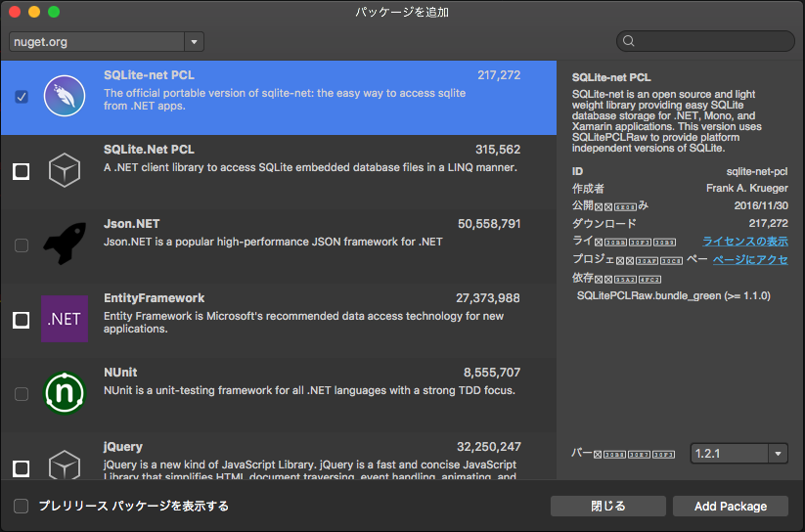Click the 閉じる button
This screenshot has height=532, width=805.
coord(607,507)
